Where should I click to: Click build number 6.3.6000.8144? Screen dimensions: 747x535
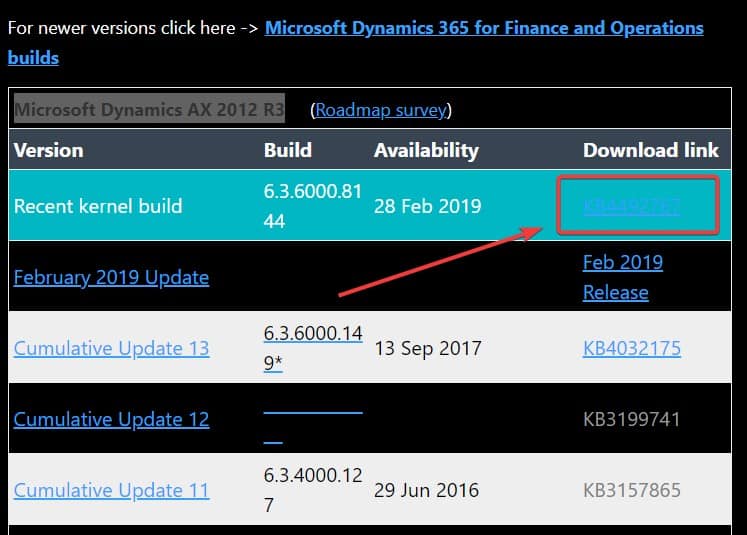tap(313, 206)
